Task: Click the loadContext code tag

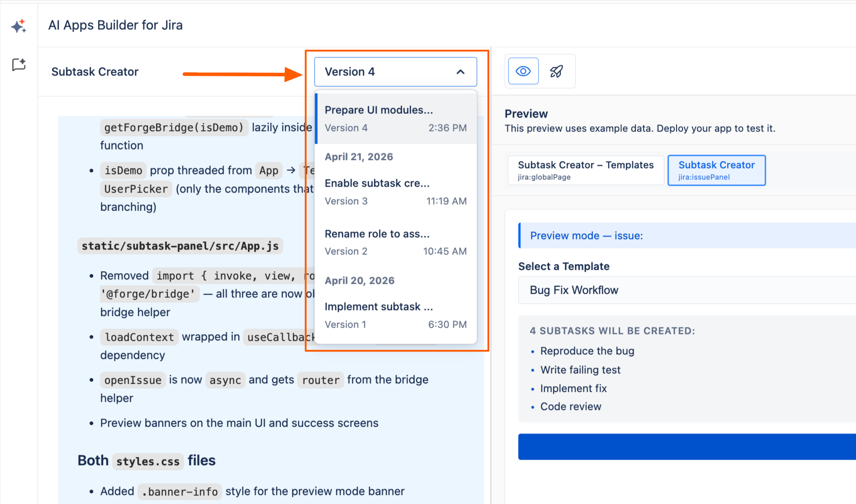Action: 139,337
